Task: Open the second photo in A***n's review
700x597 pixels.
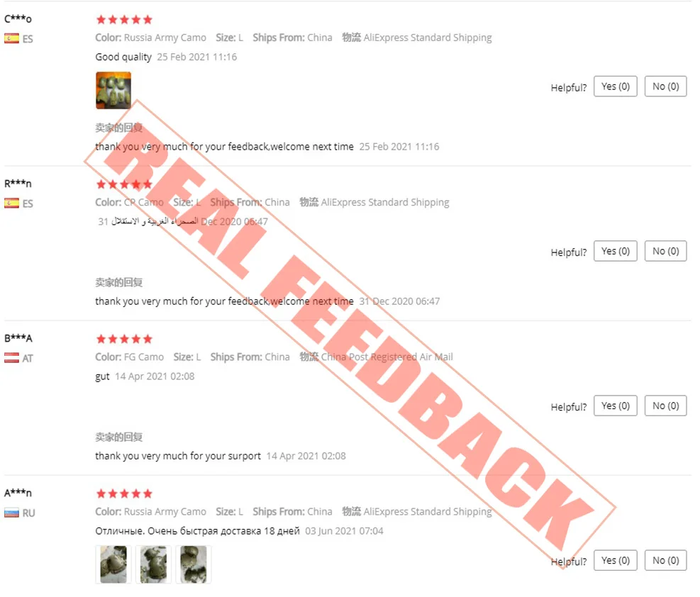Action: [x=154, y=564]
